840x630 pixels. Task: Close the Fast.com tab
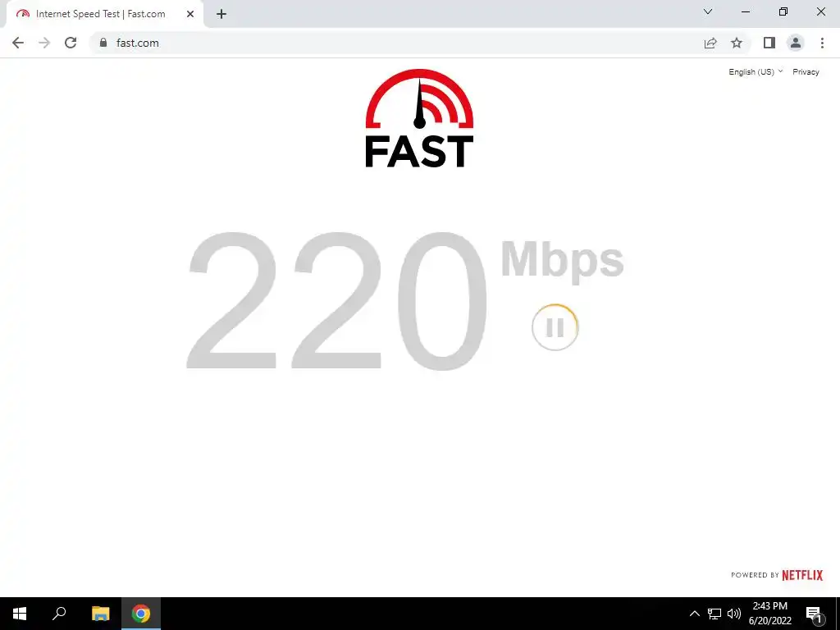point(190,14)
